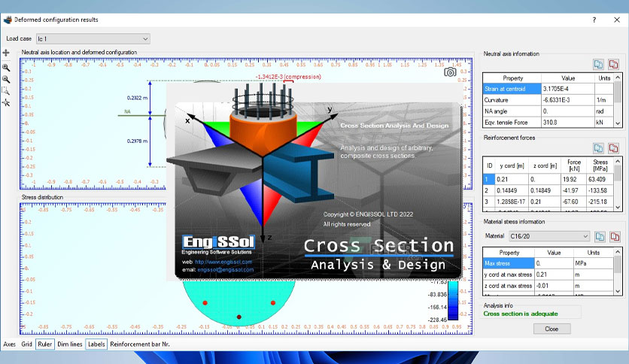Click the zoom in magnifier icon
Viewport: 629px width, 364px height.
tap(6, 68)
